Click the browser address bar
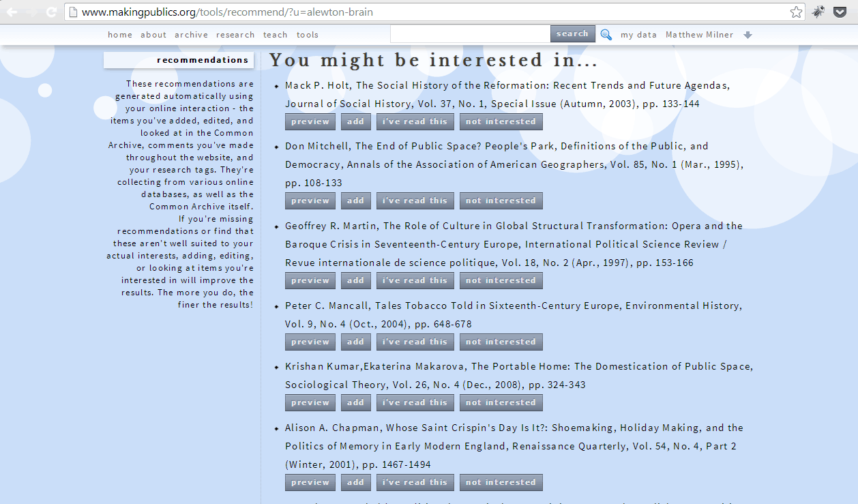Image resolution: width=858 pixels, height=504 pixels. tap(435, 12)
